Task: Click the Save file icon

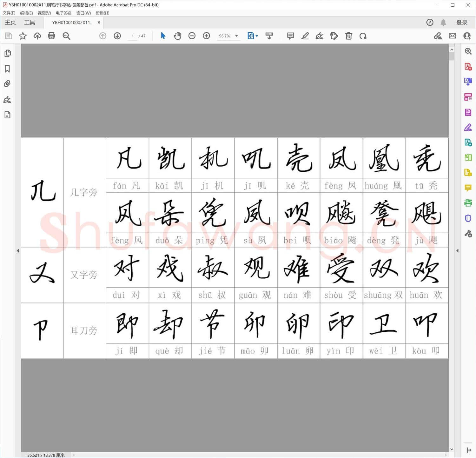Action: (8, 36)
